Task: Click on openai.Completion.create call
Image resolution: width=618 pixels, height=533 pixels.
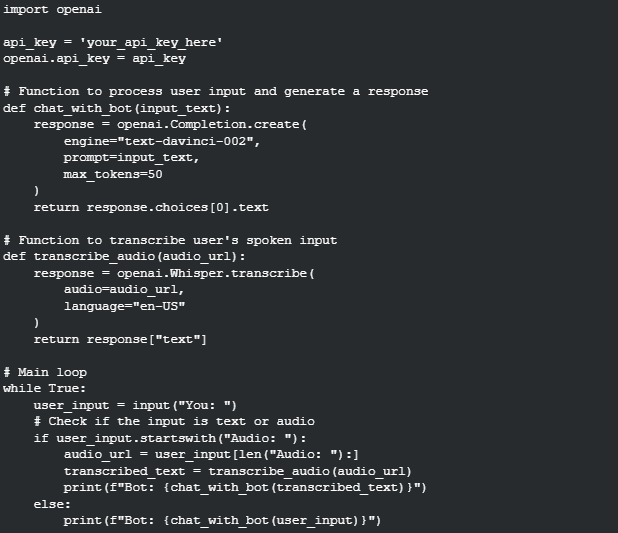Action: click(x=212, y=125)
